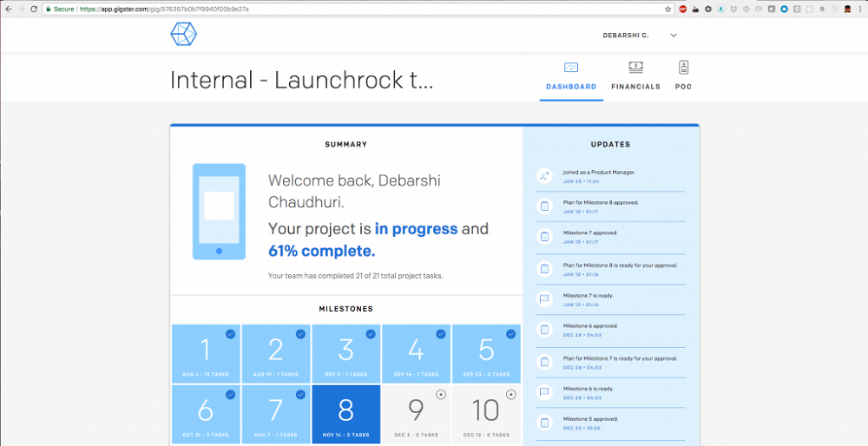Click the top-hat mustache extension icon
The height and width of the screenshot is (446, 868).
(847, 10)
